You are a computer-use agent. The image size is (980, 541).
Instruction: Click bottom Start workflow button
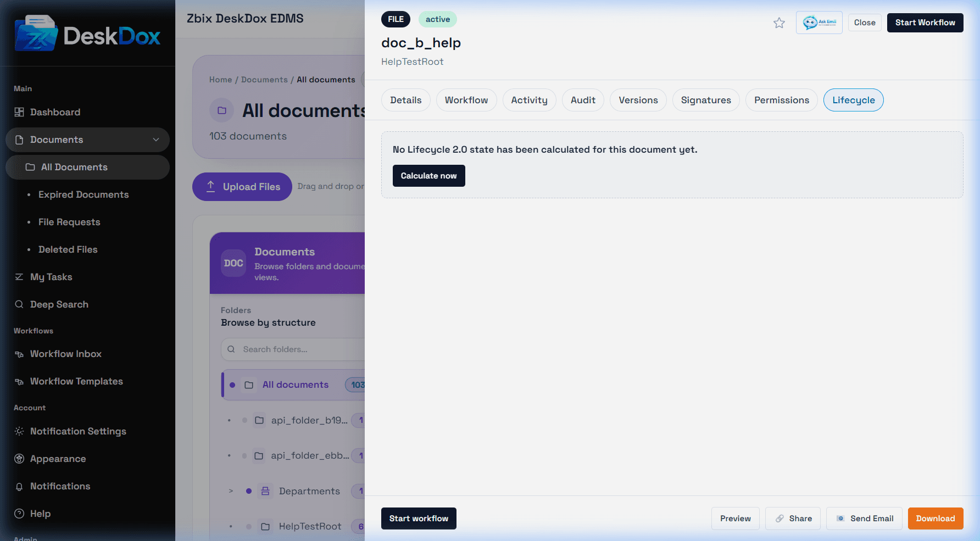pyautogui.click(x=419, y=518)
